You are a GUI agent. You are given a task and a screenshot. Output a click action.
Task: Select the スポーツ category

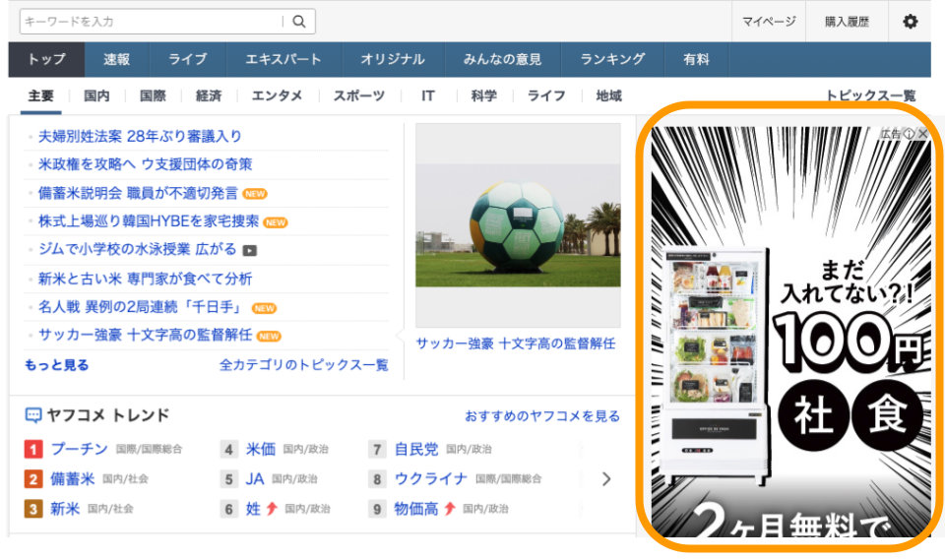point(359,95)
